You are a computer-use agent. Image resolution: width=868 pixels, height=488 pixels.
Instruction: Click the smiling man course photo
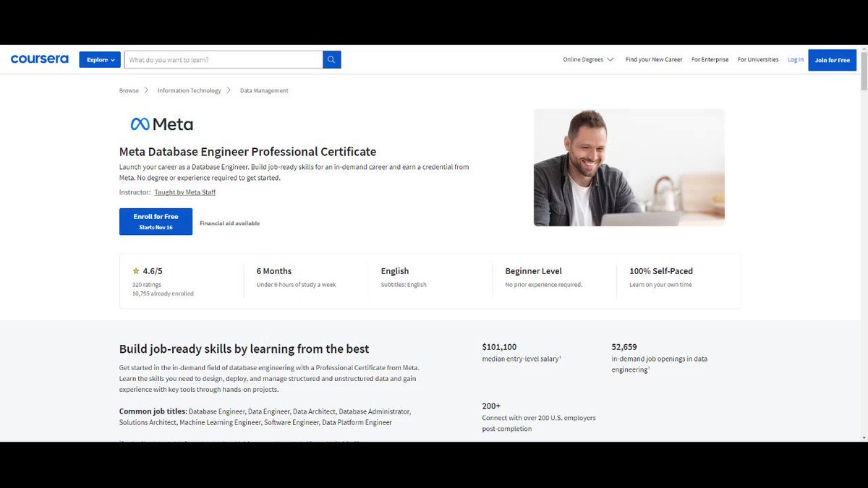[x=629, y=168]
